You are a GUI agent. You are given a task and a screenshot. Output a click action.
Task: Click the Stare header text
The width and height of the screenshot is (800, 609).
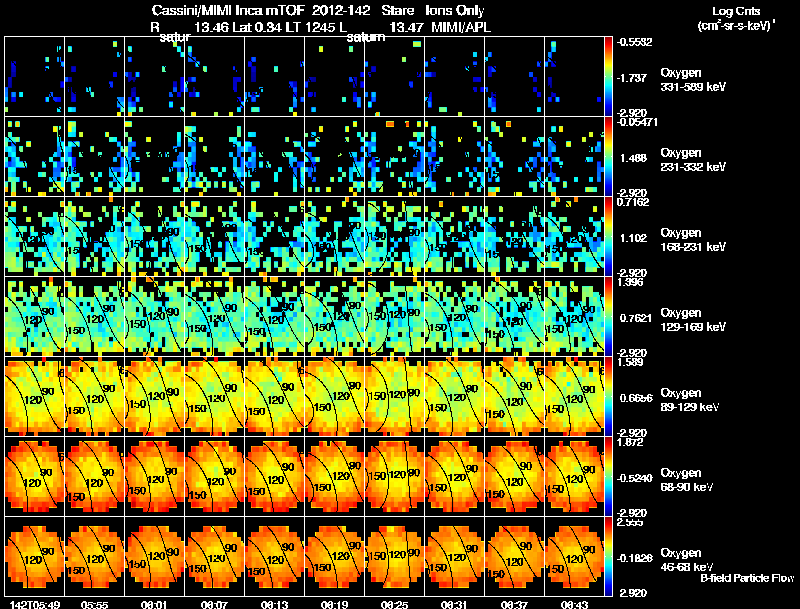click(x=397, y=10)
